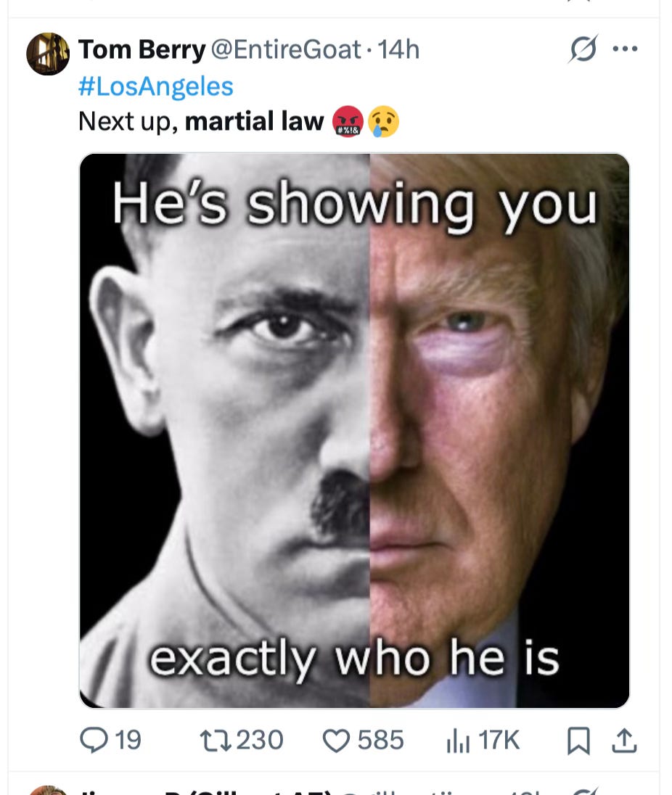672x795 pixels.
Task: Share the post via upload arrow icon
Action: (624, 741)
